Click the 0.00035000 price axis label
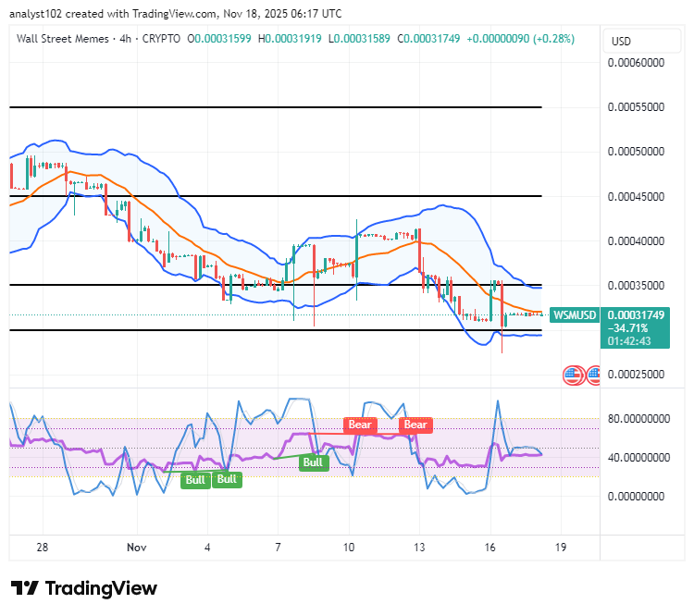Viewport: 694px width, 616px height. coord(636,286)
